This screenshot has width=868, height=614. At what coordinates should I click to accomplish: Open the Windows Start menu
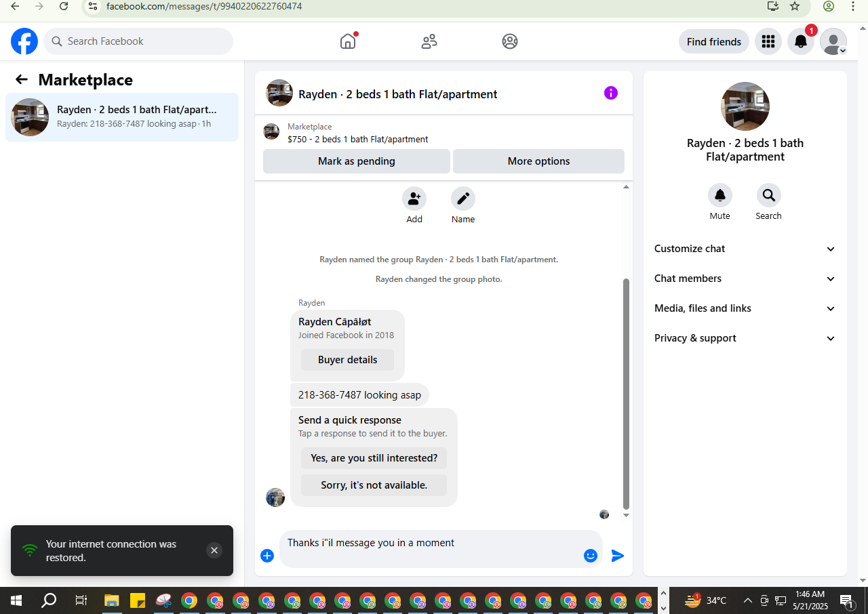click(x=16, y=600)
